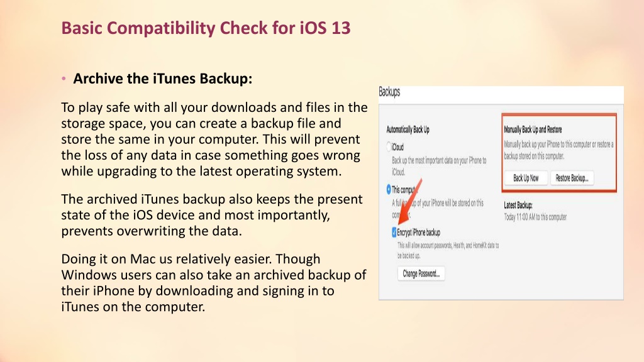Toggle the Encrypt iPhone backup checkbox

[394, 233]
